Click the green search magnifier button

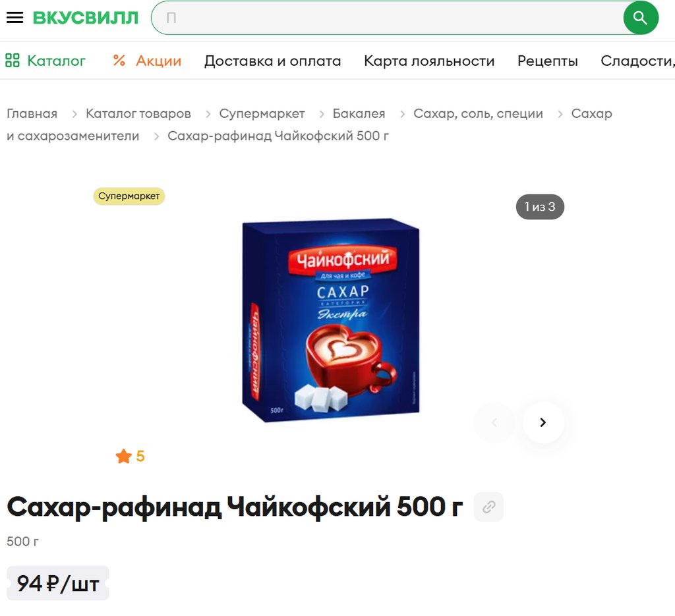click(x=640, y=18)
